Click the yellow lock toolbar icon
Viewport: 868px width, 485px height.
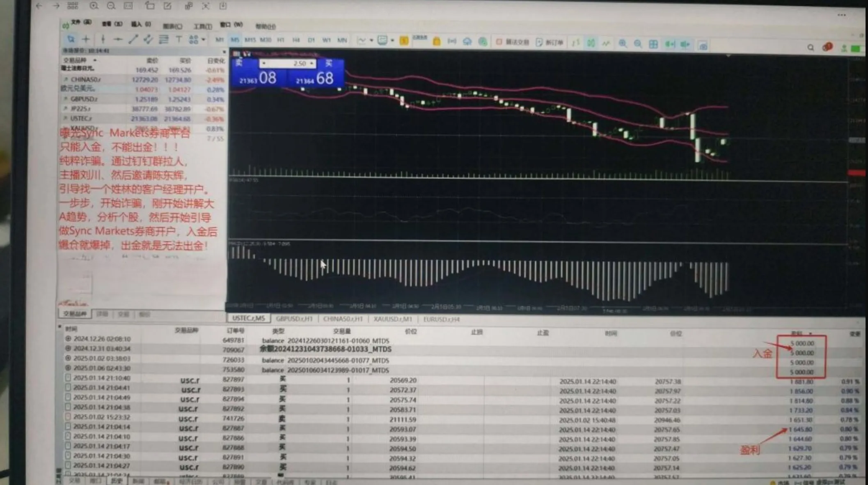tap(437, 41)
